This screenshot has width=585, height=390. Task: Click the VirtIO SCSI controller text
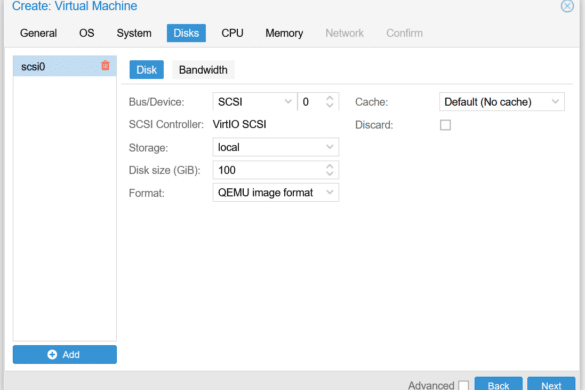tap(240, 124)
